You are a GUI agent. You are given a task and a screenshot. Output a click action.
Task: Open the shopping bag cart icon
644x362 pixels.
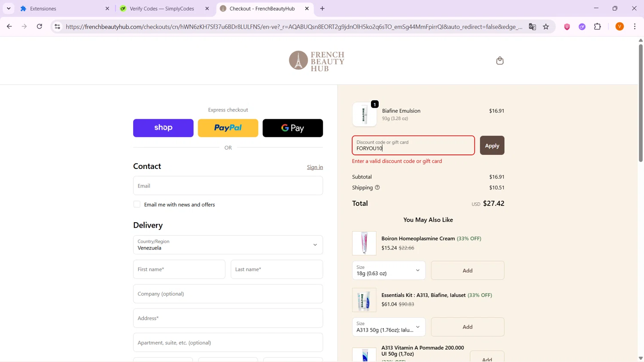coord(500,60)
